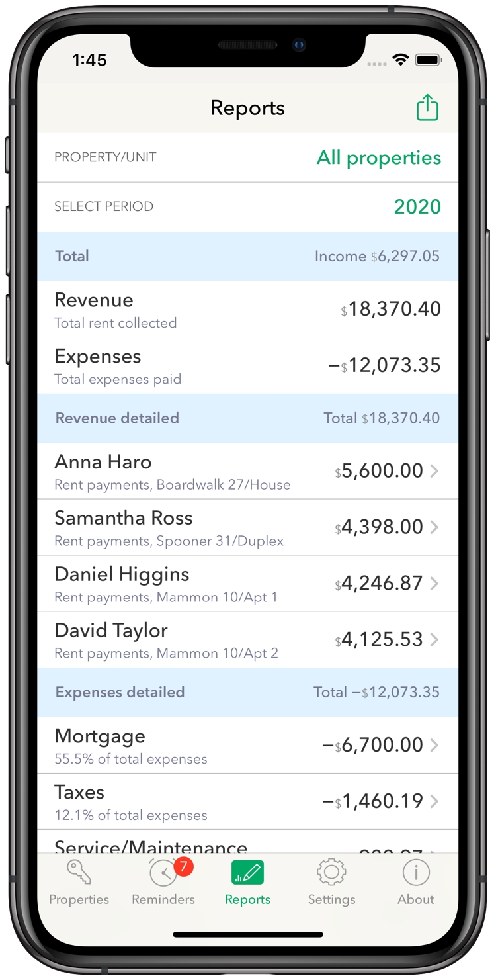496x980 pixels.
Task: Switch to Reminders tab label
Action: (163, 900)
